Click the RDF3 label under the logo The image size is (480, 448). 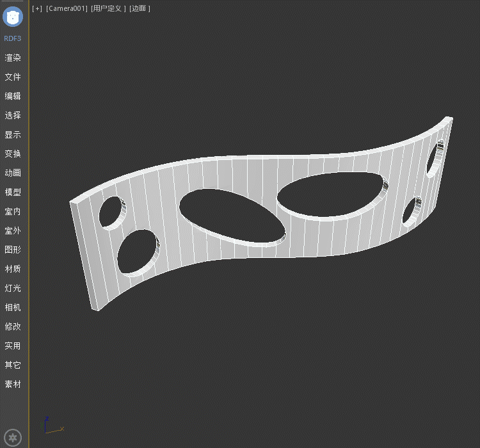point(13,38)
